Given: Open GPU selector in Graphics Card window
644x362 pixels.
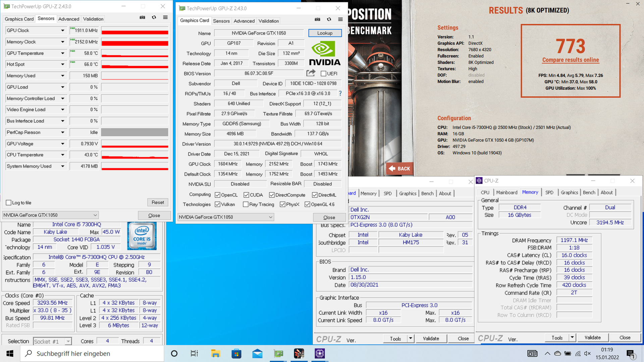Looking at the screenshot, I should pyautogui.click(x=226, y=217).
